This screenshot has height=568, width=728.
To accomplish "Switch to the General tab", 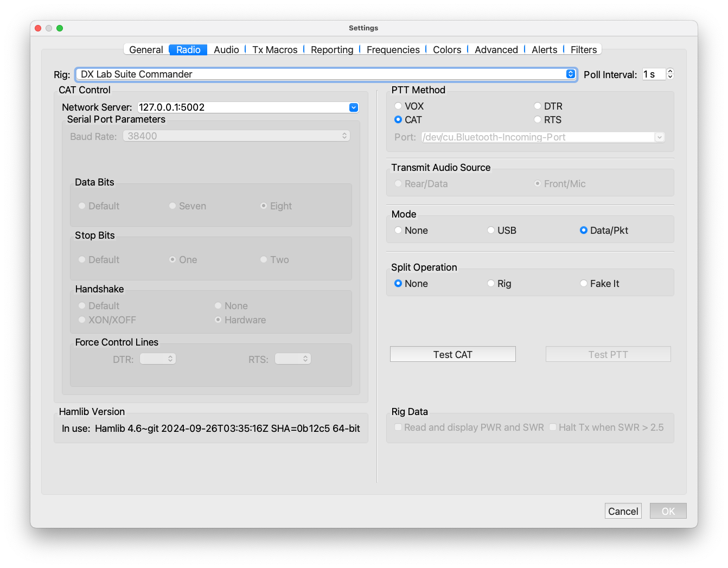I will [146, 50].
